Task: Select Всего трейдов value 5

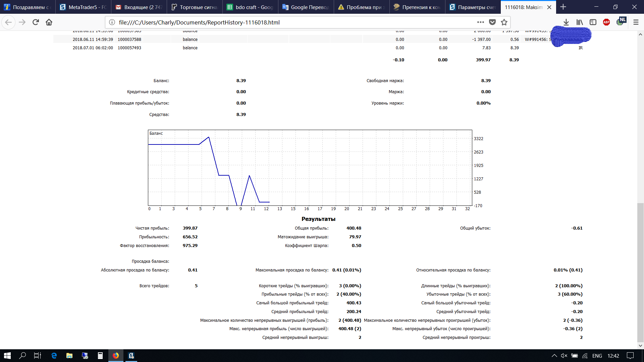Action: (x=196, y=286)
